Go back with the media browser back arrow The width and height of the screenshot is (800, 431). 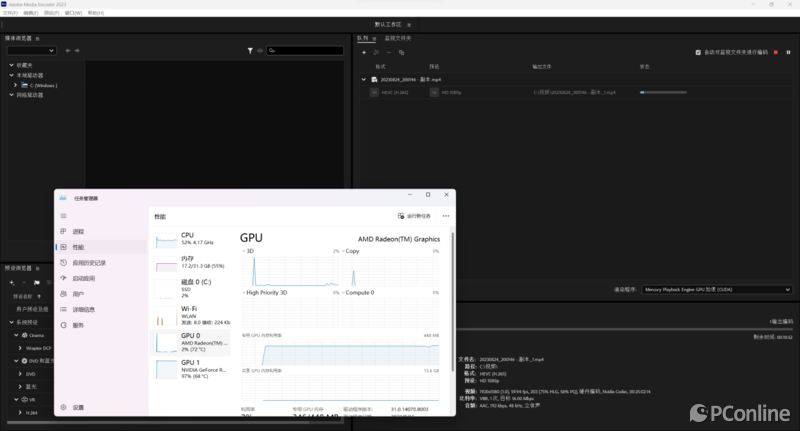tap(68, 50)
